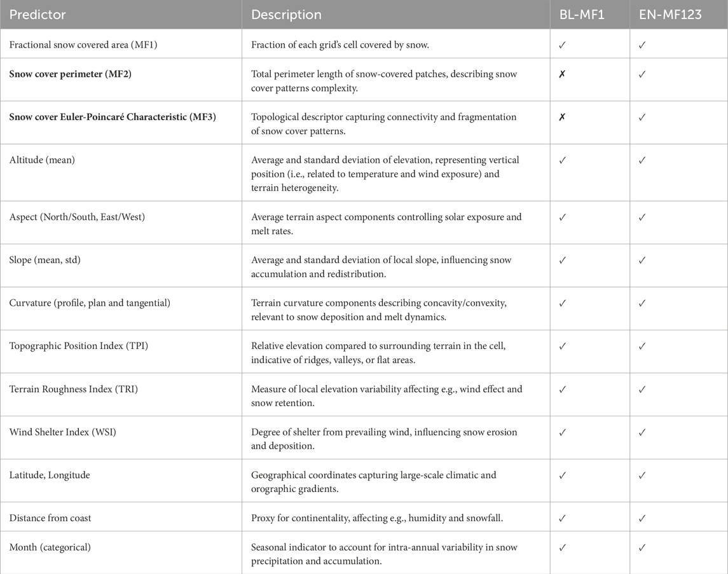Screen dimensions: 728x574
Task: Click the Aspect (North/South, East/West) predictor cell
Action: tap(77, 217)
